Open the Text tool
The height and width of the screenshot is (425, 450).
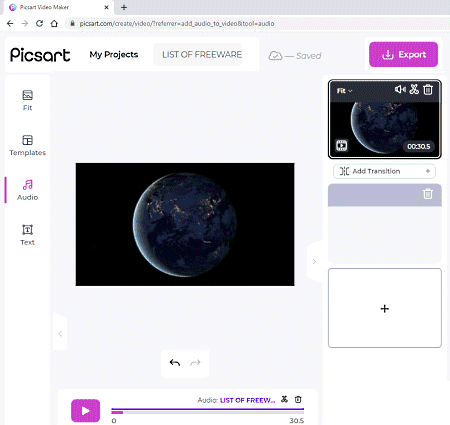(27, 235)
